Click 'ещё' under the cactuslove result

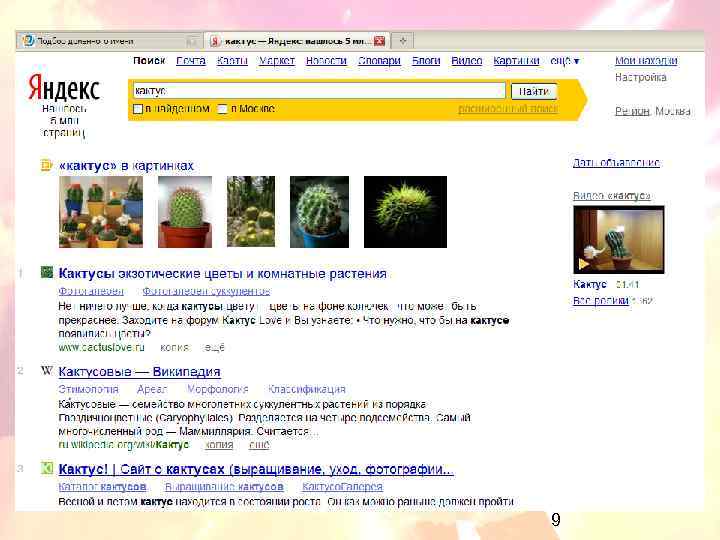[214, 348]
